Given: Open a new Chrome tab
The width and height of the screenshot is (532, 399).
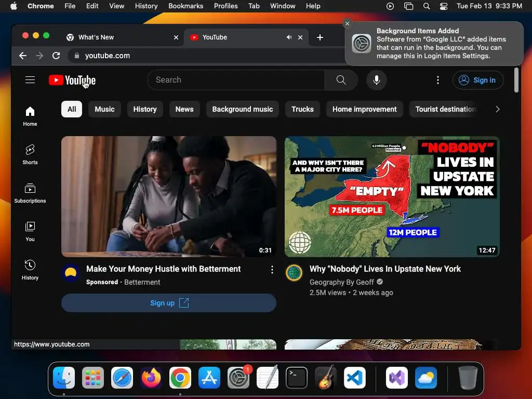Looking at the screenshot, I should click(x=320, y=37).
